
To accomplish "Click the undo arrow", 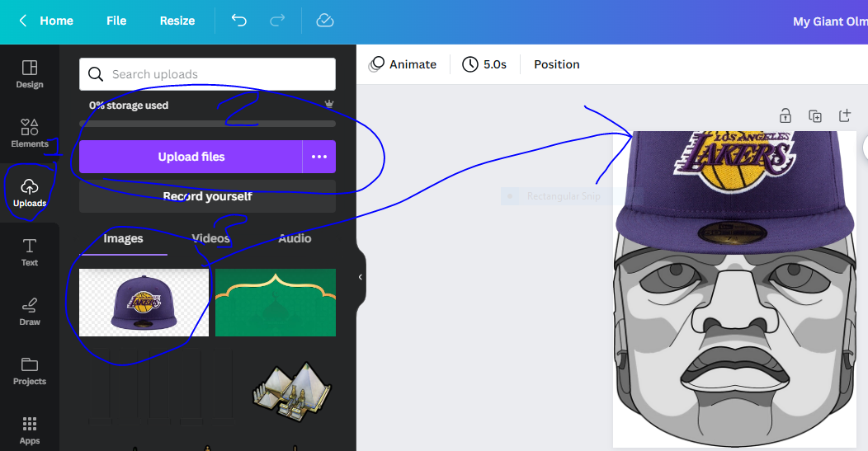I will pos(239,21).
